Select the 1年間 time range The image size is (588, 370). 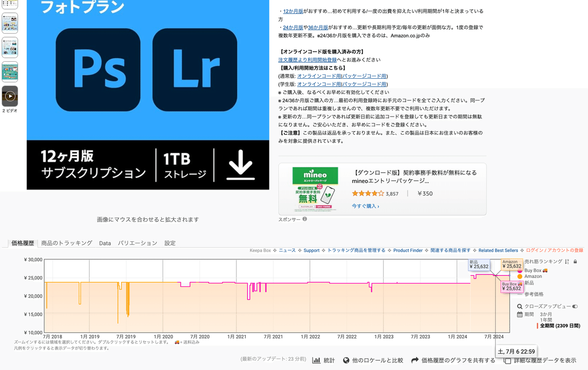546,320
